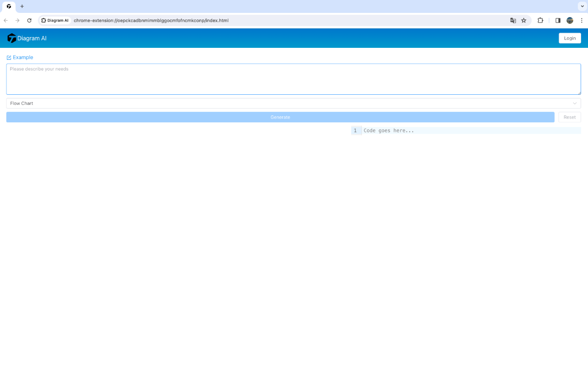
Task: Select the Diagram AI browser tab
Action: 9,6
